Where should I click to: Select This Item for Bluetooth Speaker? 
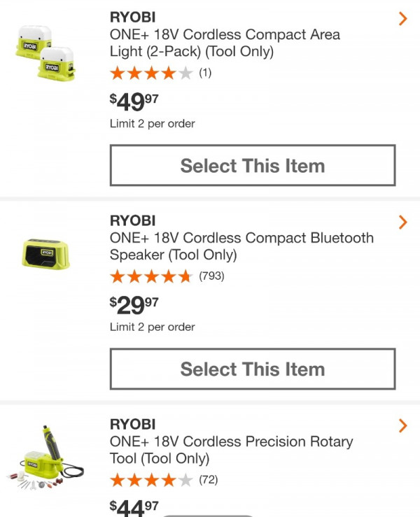pyautogui.click(x=253, y=369)
